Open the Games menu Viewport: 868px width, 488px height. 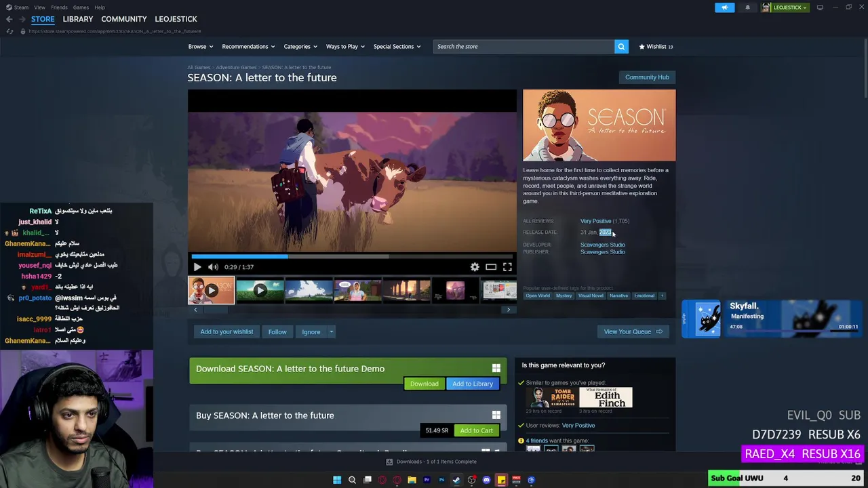coord(81,7)
